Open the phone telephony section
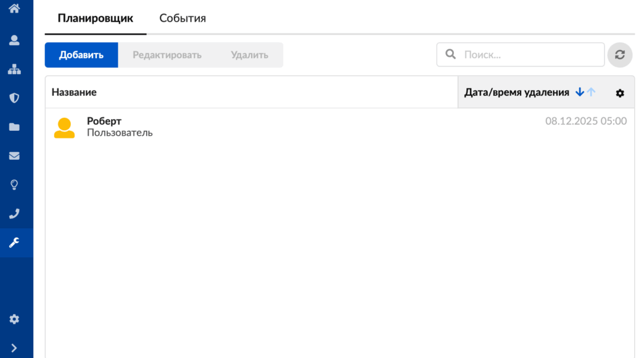The image size is (644, 358). coord(14,214)
